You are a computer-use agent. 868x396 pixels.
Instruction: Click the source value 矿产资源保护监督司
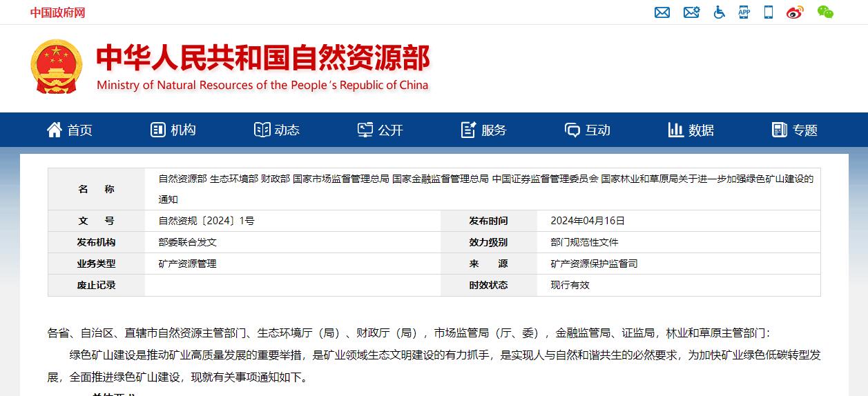click(x=594, y=264)
